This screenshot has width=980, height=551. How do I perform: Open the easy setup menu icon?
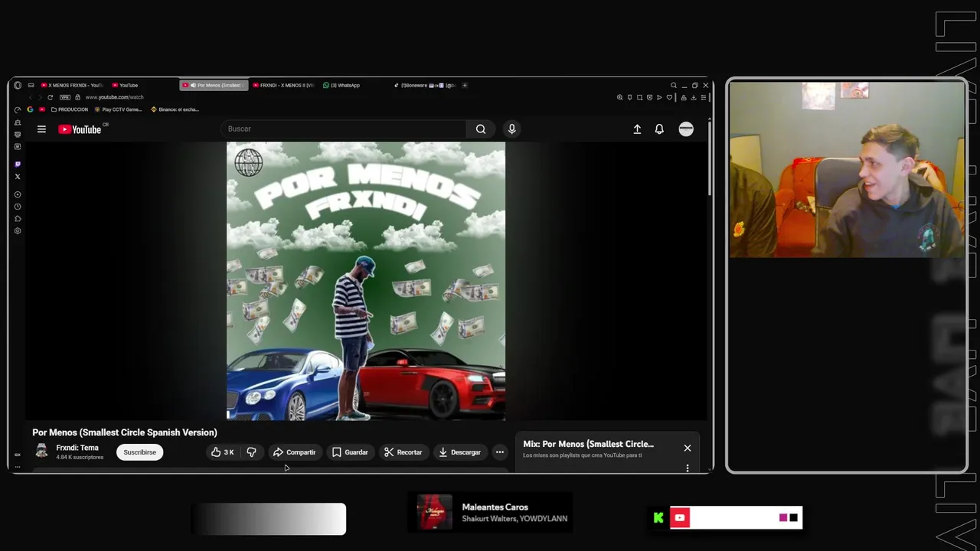tap(704, 97)
